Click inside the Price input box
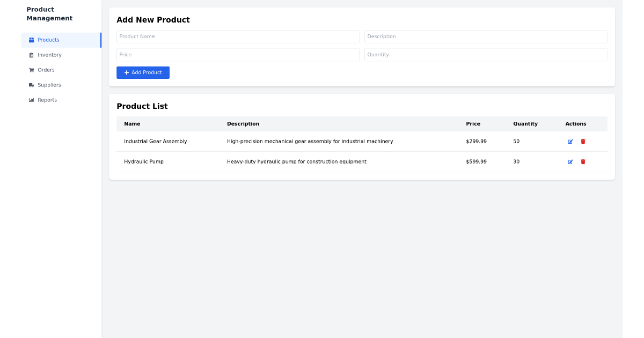This screenshot has width=644, height=338. click(238, 55)
